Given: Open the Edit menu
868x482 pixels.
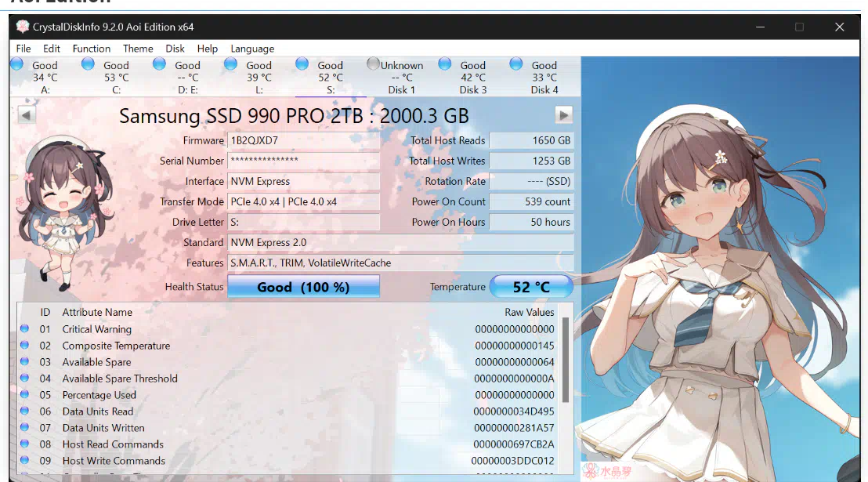Looking at the screenshot, I should click(x=52, y=49).
